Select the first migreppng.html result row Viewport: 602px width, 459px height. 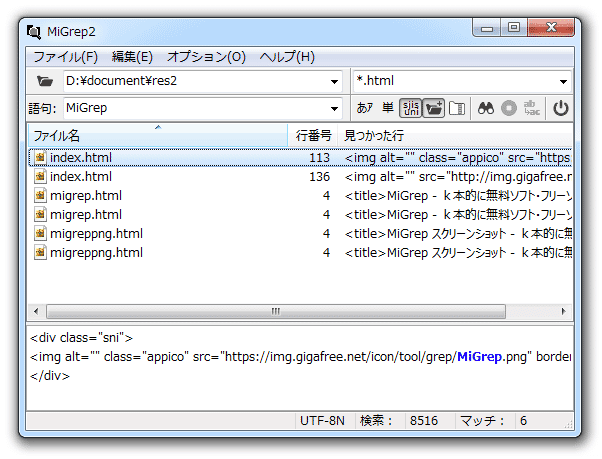(300, 234)
